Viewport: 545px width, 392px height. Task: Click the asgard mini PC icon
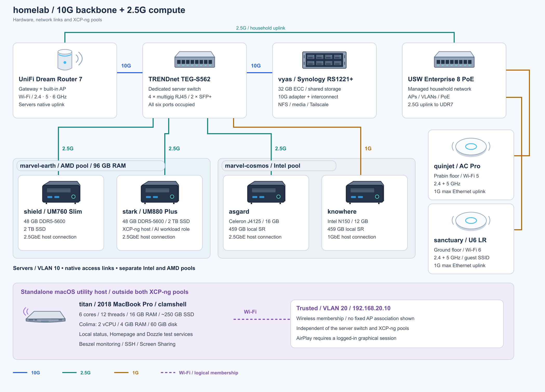point(266,192)
